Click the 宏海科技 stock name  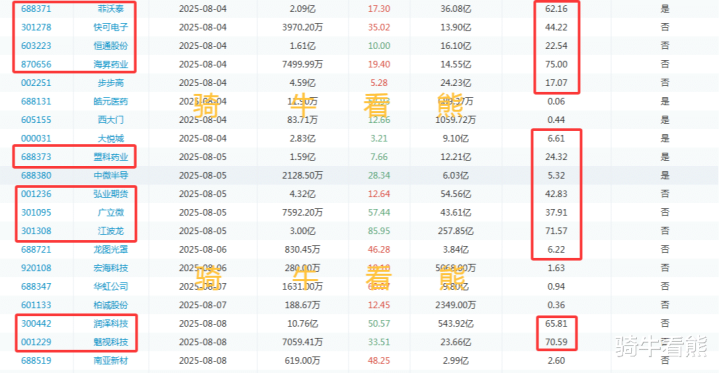tap(111, 268)
